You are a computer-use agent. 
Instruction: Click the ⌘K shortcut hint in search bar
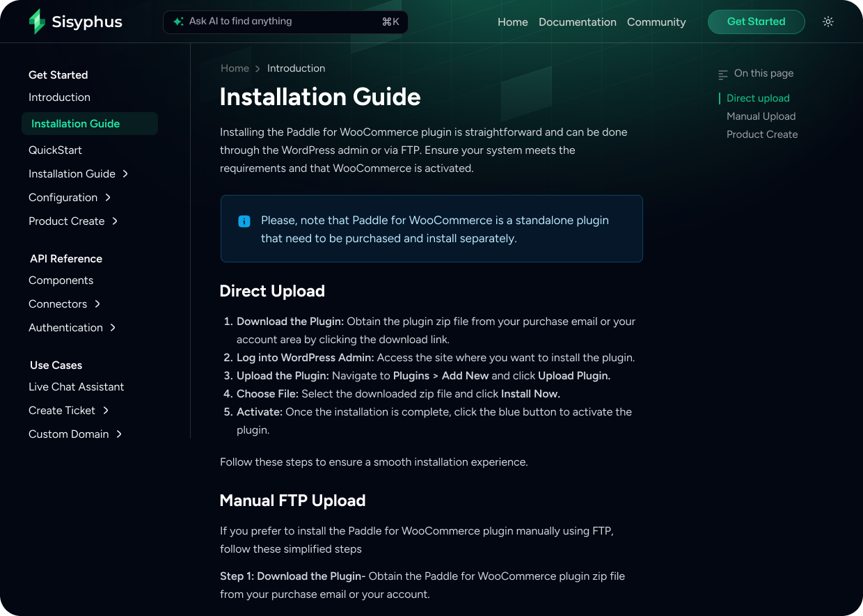click(390, 22)
